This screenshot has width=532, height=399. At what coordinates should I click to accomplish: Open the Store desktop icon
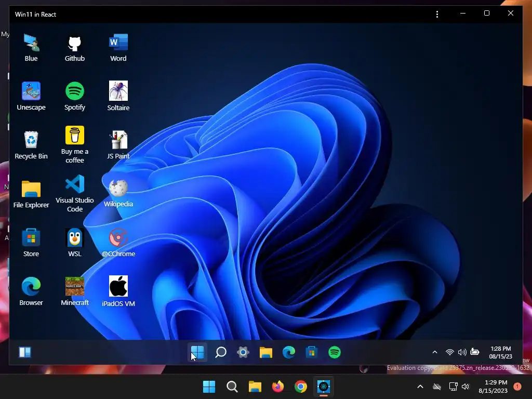click(31, 243)
